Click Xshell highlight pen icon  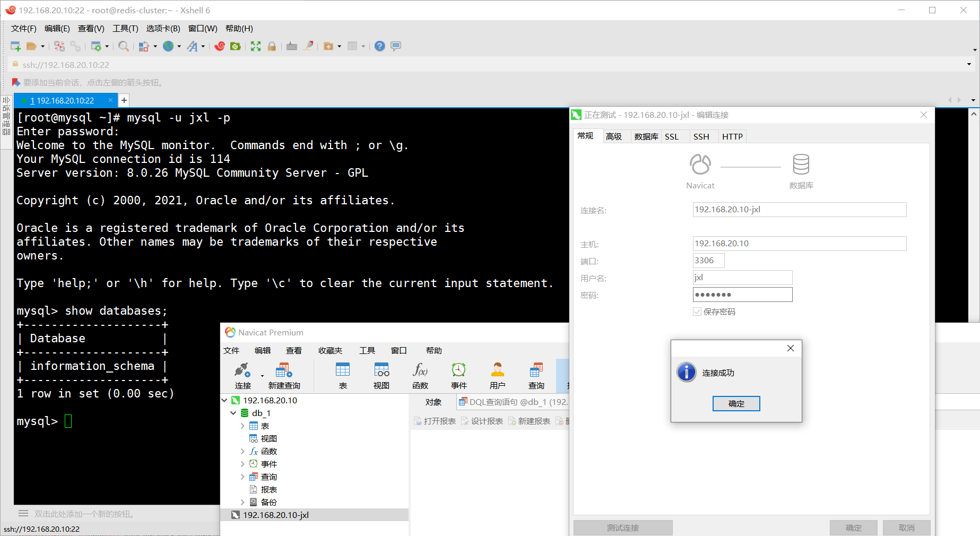[x=308, y=46]
